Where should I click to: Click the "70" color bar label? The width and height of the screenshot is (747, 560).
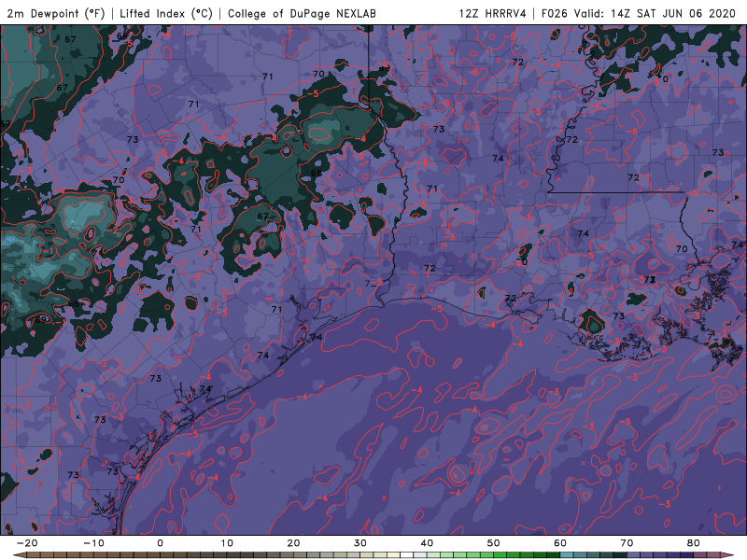coord(627,543)
